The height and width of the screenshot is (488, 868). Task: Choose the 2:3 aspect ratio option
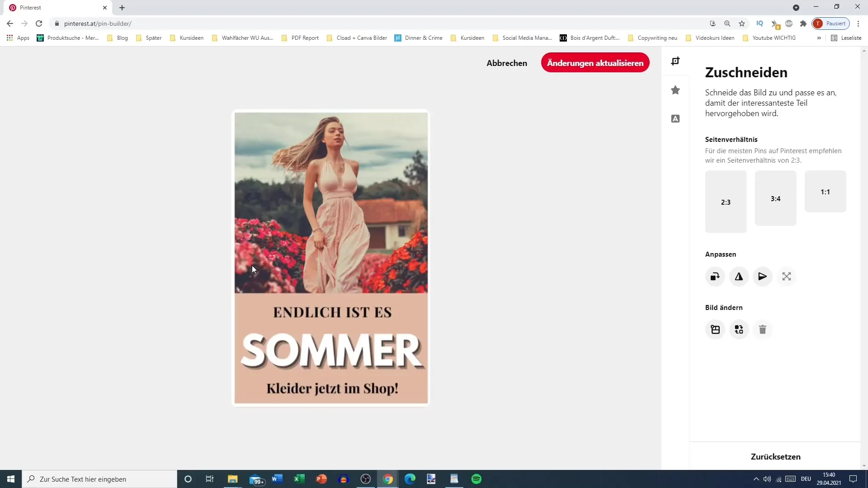(x=726, y=202)
